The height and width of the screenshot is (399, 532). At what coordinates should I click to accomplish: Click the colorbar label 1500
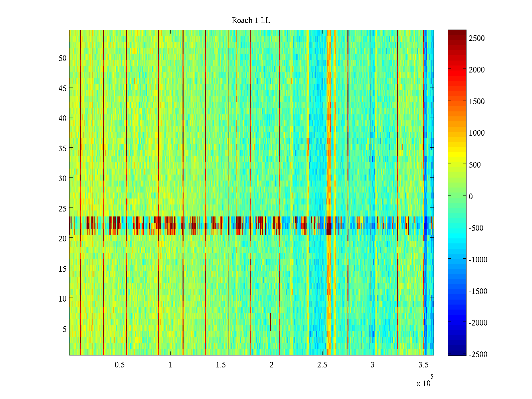476,101
